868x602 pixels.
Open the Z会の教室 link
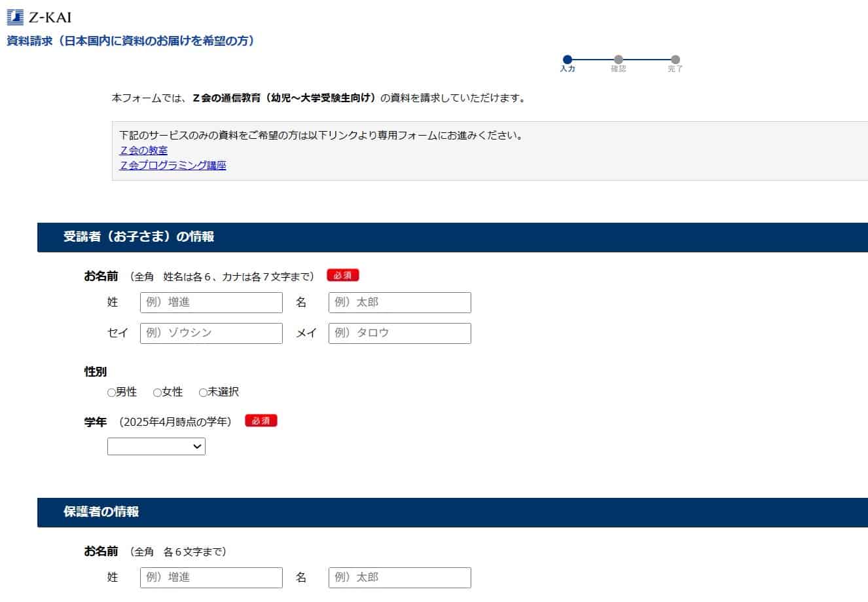click(x=143, y=151)
